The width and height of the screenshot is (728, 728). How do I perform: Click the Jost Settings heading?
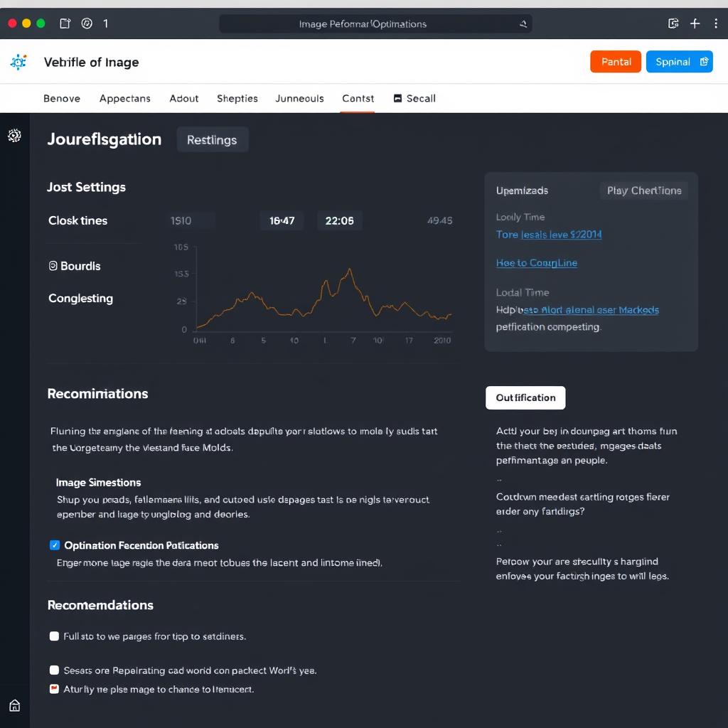pyautogui.click(x=86, y=187)
